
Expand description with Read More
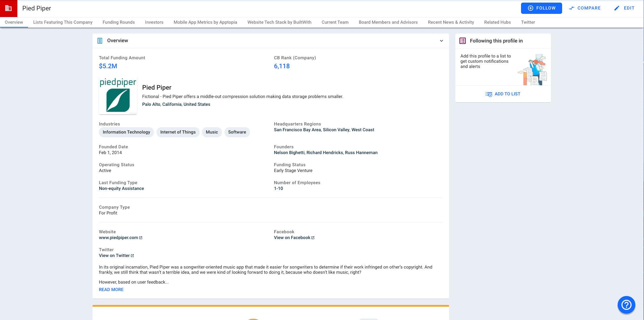(111, 290)
